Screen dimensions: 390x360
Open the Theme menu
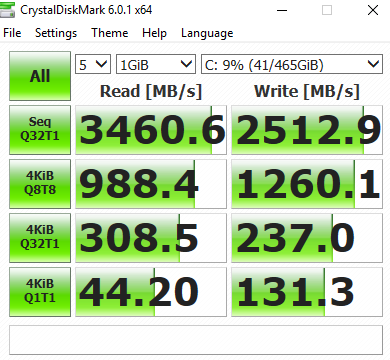[x=110, y=33]
